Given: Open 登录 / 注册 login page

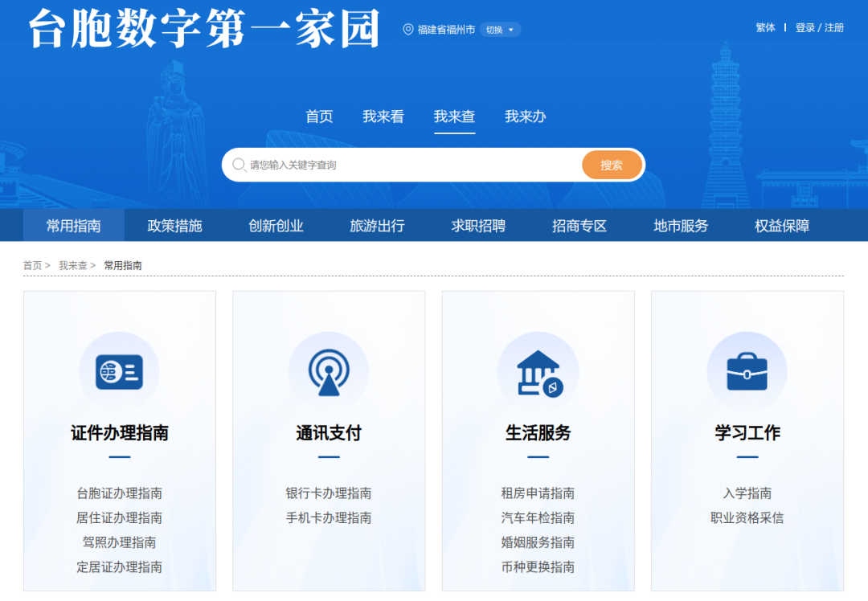Looking at the screenshot, I should coord(819,27).
